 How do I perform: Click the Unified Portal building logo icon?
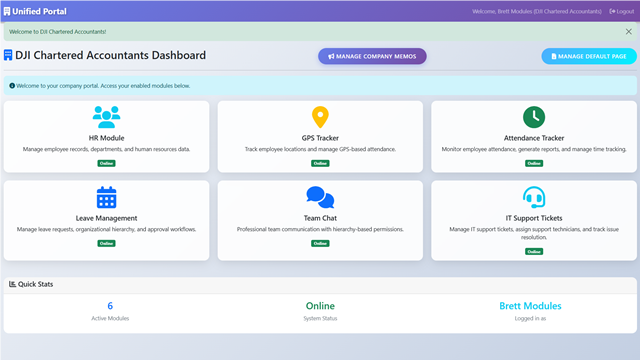point(7,11)
